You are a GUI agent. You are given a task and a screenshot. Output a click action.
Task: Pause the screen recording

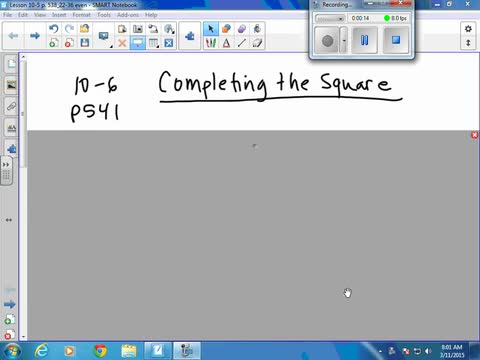click(364, 40)
